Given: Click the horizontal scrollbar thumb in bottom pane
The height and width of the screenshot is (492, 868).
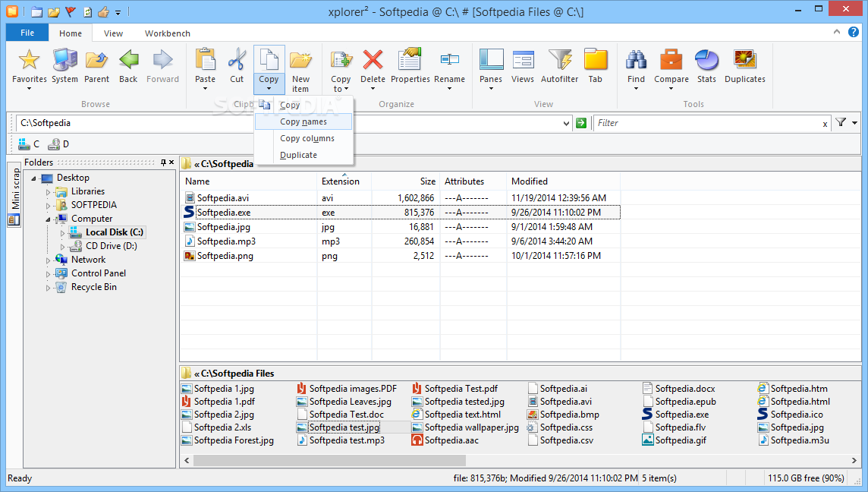Looking at the screenshot, I should click(329, 460).
